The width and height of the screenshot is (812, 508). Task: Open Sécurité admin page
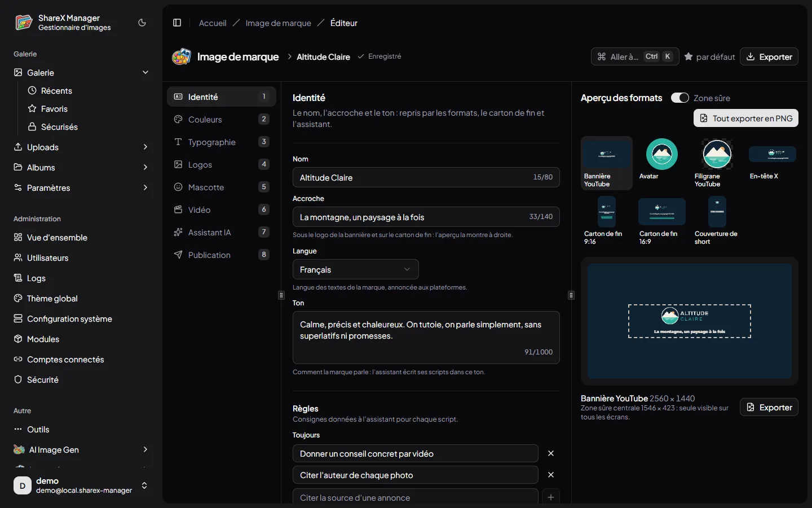81,380
